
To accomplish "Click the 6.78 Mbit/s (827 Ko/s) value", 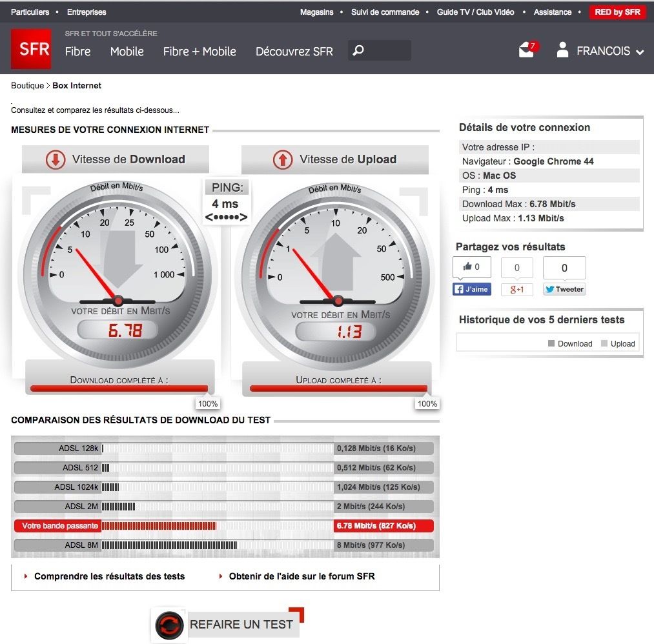I will click(376, 526).
